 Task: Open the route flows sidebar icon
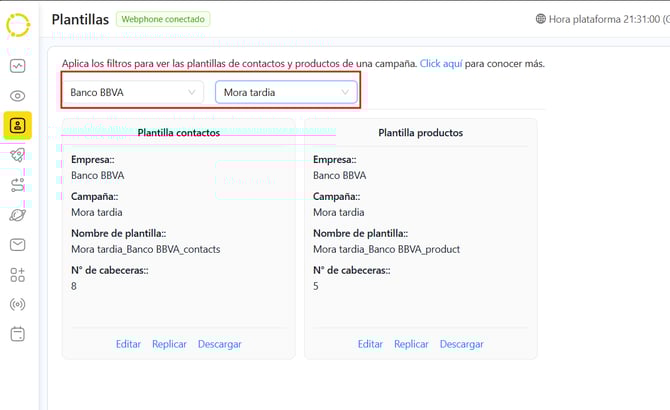(x=18, y=185)
